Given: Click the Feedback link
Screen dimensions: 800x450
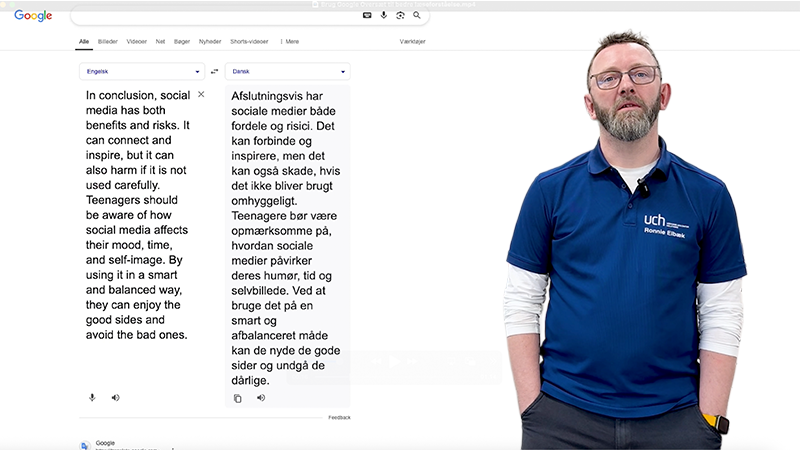Looking at the screenshot, I should (339, 417).
